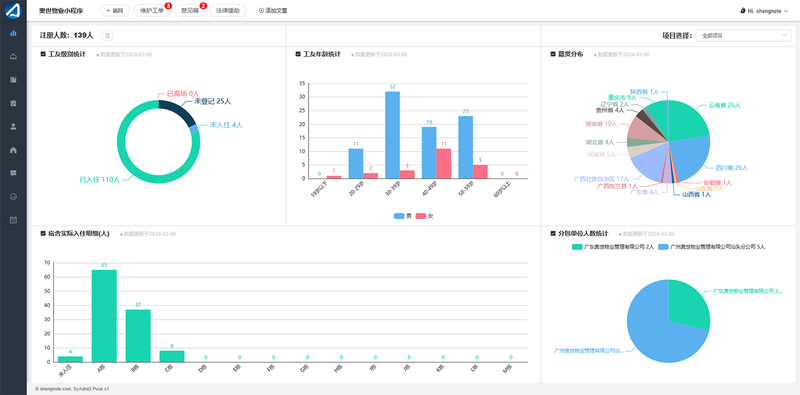Refresh the registered user count
Screen dimensions: 800x395
click(107, 36)
